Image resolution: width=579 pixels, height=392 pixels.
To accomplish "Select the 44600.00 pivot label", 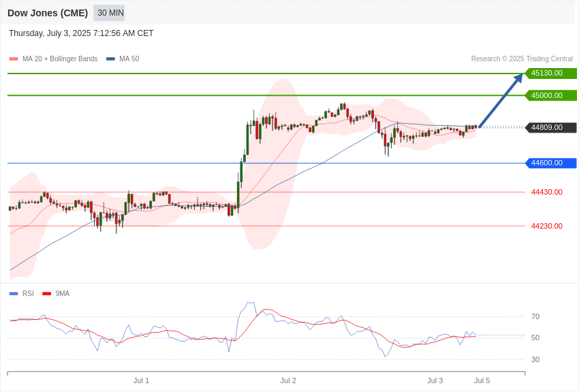I will pos(551,163).
